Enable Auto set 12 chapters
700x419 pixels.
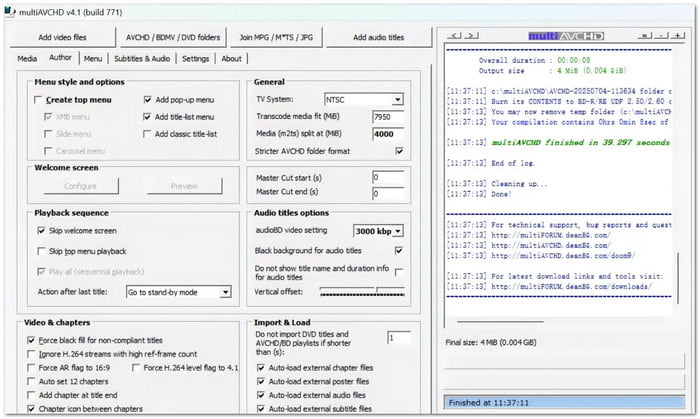coord(31,382)
